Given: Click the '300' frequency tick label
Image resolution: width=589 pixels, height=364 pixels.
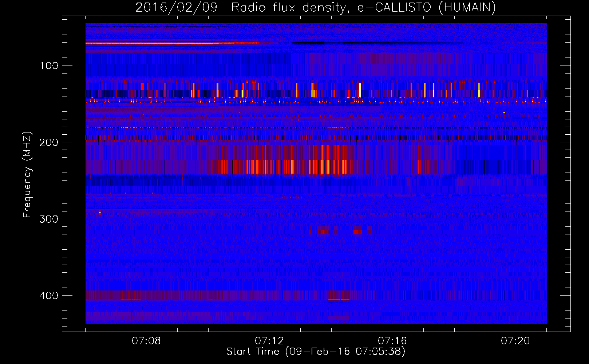Looking at the screenshot, I should tap(49, 219).
